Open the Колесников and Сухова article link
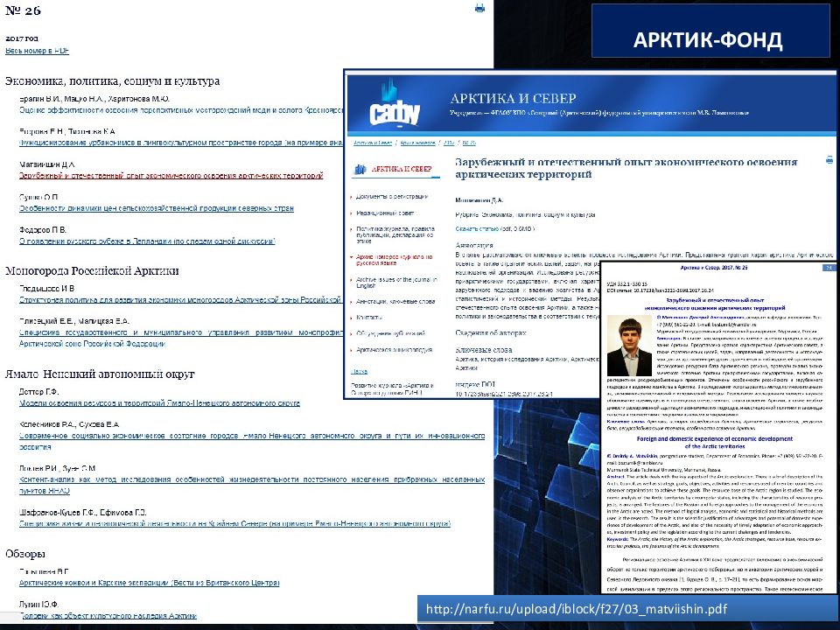 coord(252,441)
